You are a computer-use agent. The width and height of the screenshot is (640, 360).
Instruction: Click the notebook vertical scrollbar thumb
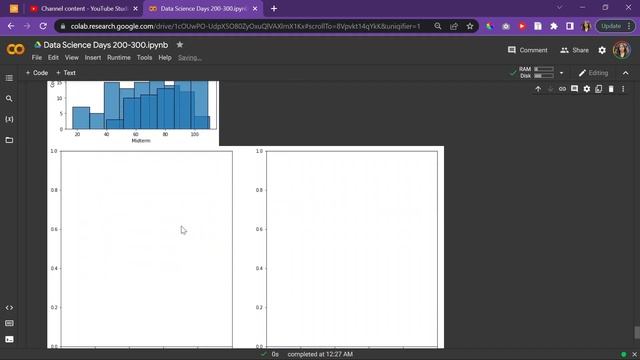coord(636,332)
